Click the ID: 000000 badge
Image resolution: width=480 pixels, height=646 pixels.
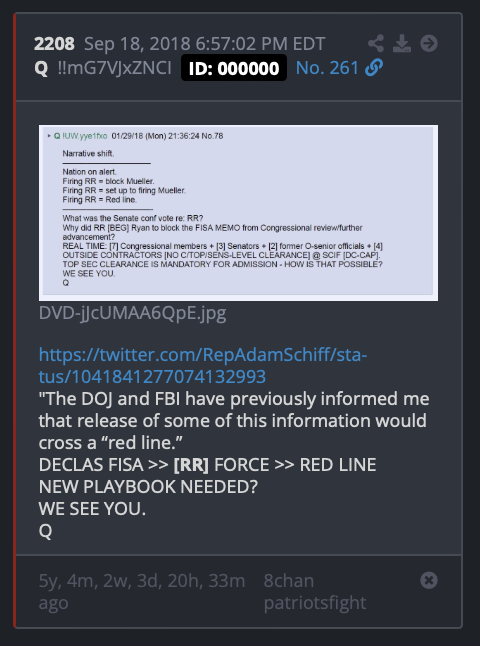[x=234, y=68]
